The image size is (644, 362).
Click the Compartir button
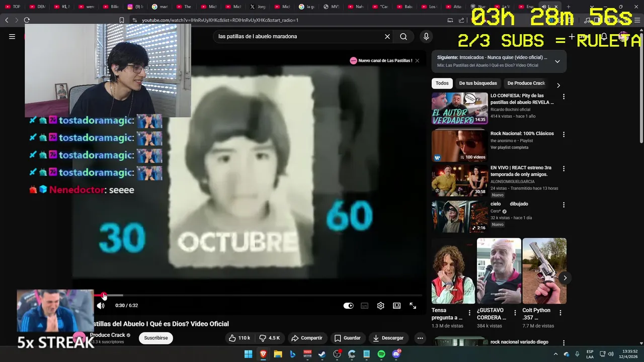[x=306, y=338]
